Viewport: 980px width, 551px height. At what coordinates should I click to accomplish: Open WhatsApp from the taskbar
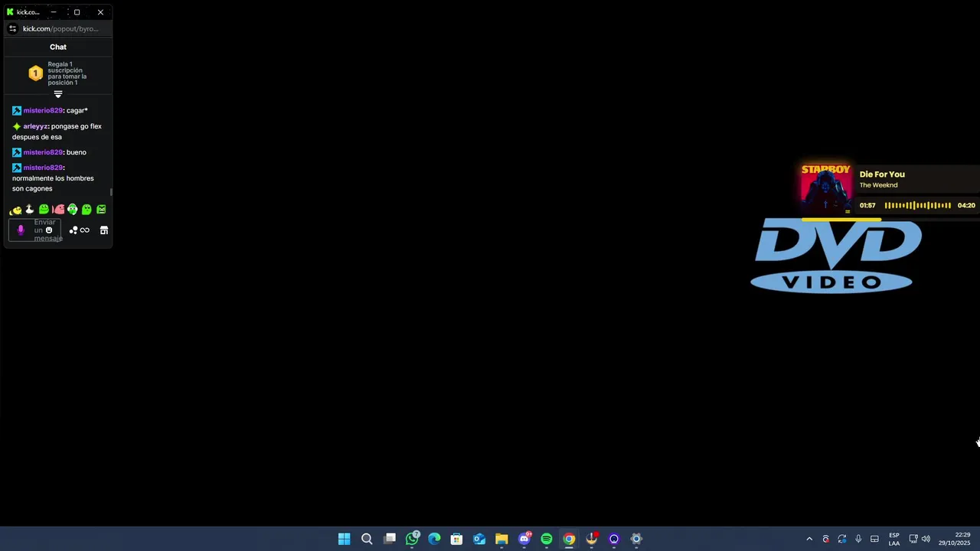(412, 539)
